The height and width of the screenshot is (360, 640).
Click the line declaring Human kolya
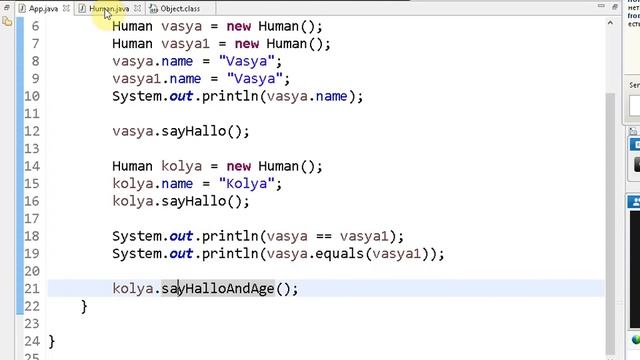(x=217, y=167)
